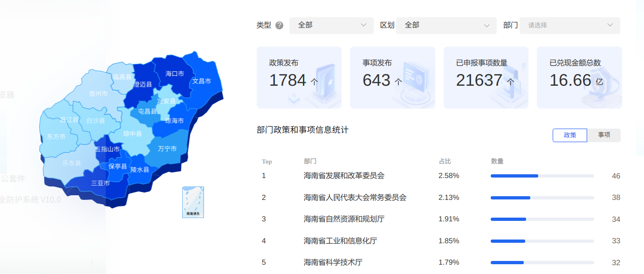This screenshot has height=274, width=644.
Task: Click 海南省工业和信息化厅 row text
Action: (x=340, y=241)
